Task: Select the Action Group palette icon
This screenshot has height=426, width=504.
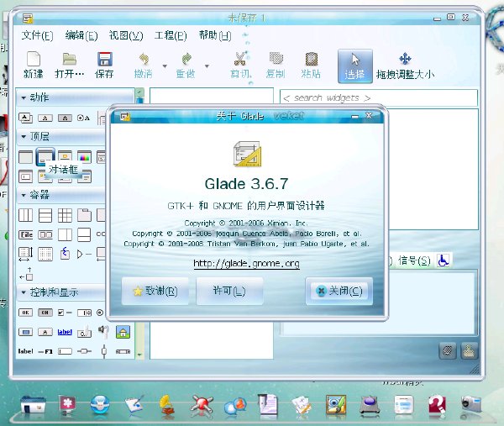Action: (x=25, y=118)
